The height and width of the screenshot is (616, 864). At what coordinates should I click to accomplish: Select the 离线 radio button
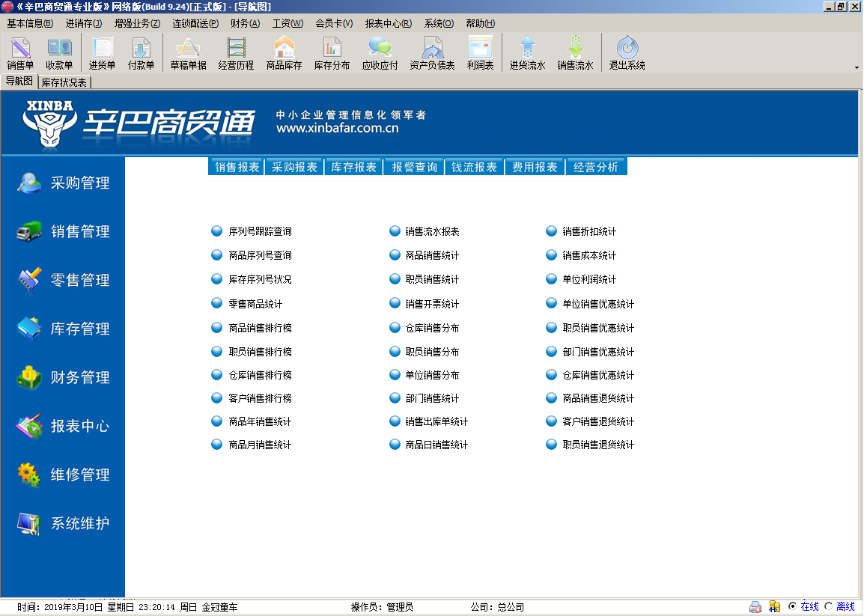(829, 607)
